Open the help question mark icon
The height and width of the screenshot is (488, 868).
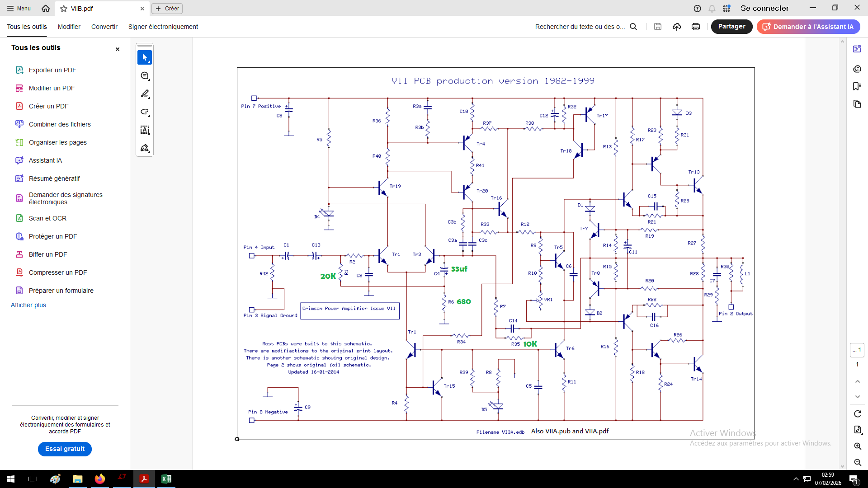click(697, 9)
